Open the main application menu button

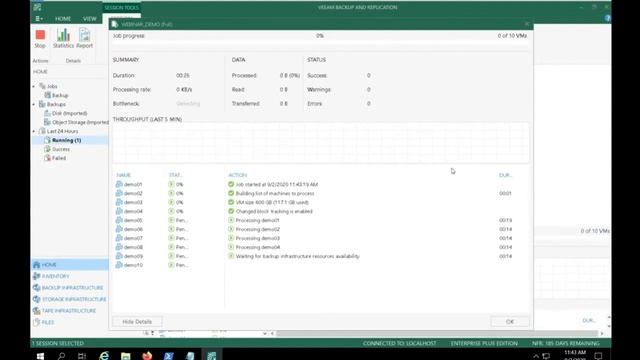39,18
